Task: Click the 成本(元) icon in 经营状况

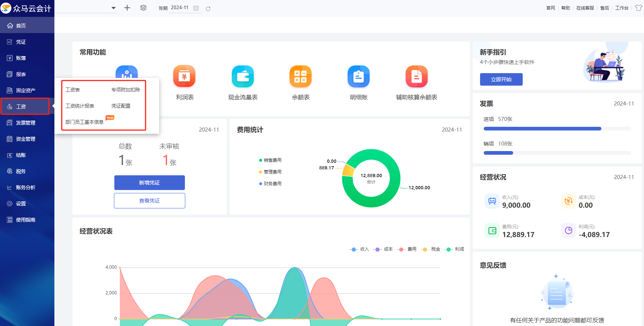Action: (569, 201)
